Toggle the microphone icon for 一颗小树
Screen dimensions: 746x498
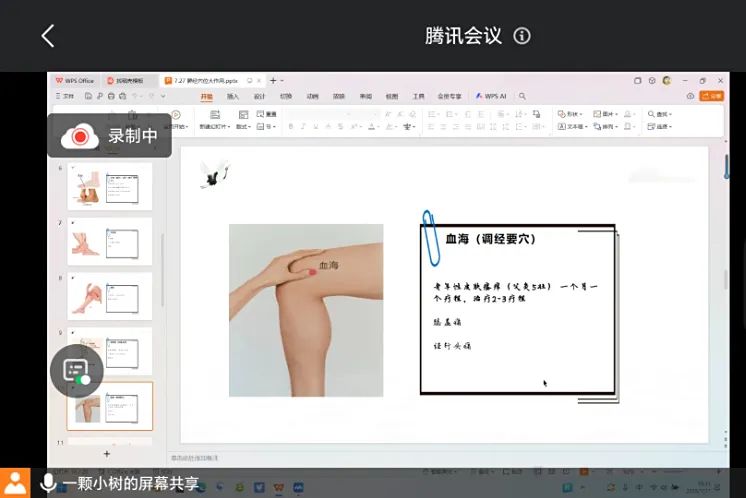pos(47,483)
